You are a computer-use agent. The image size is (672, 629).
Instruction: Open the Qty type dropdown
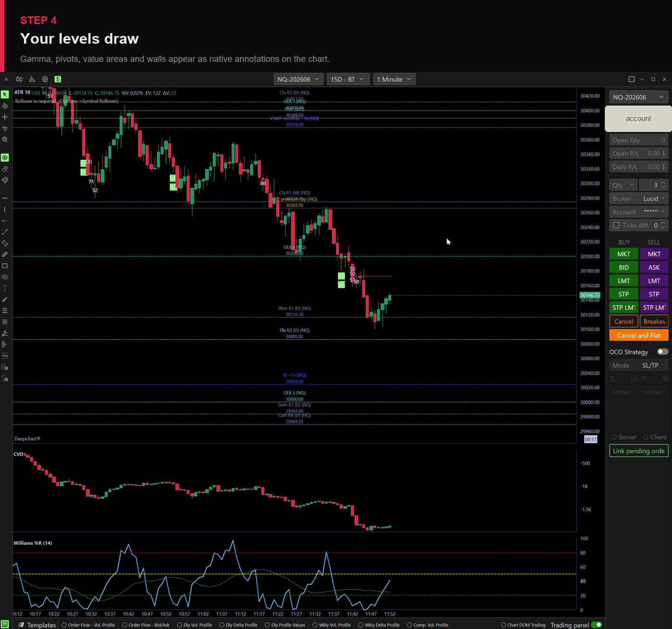tap(623, 185)
